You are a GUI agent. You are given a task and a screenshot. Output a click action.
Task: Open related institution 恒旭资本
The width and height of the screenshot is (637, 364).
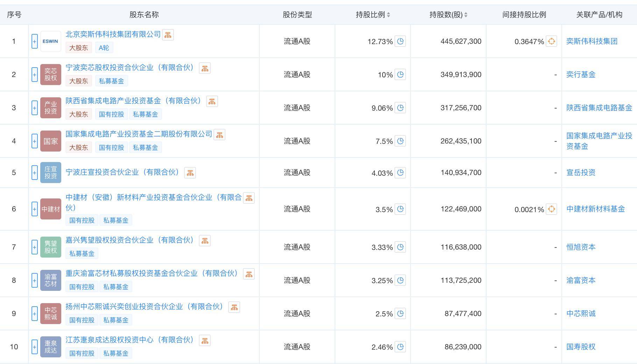(581, 247)
